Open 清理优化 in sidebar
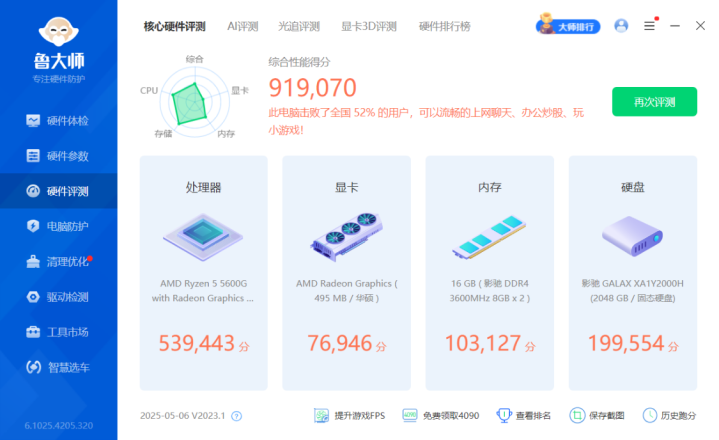The image size is (719, 440). click(x=58, y=262)
